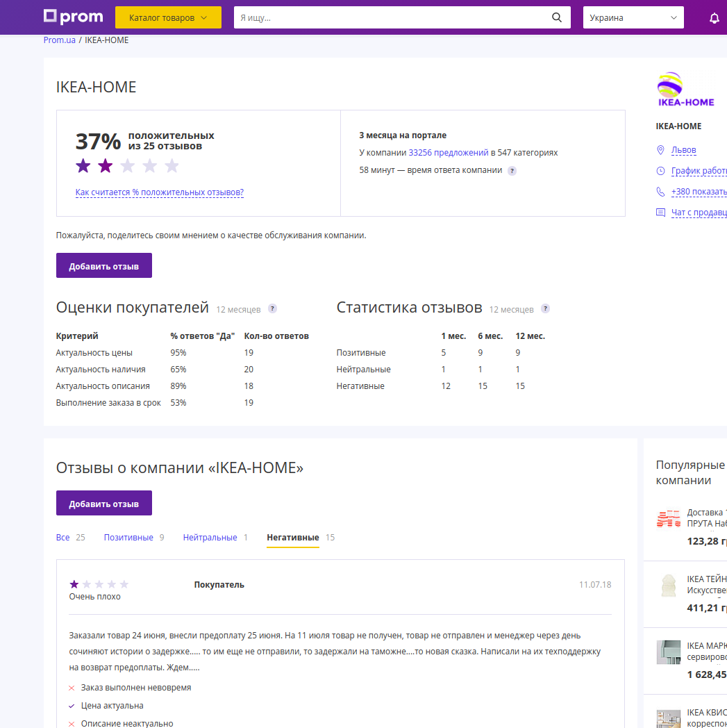Screen dimensions: 727x728
Task: Select the Нейтральные reviews tab
Action: (210, 538)
